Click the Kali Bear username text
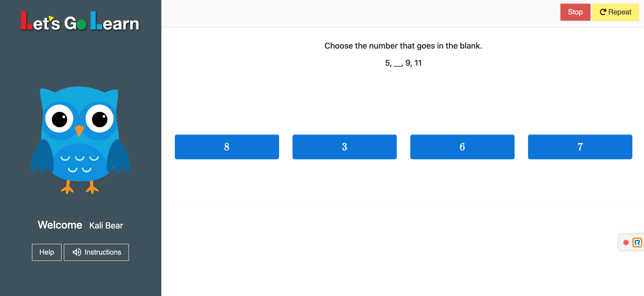The height and width of the screenshot is (296, 644). (x=106, y=225)
